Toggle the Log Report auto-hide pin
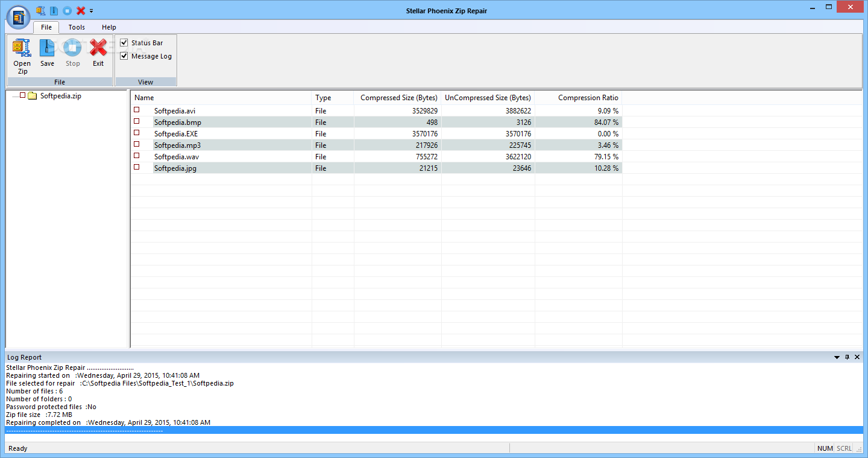The image size is (868, 458). click(847, 357)
